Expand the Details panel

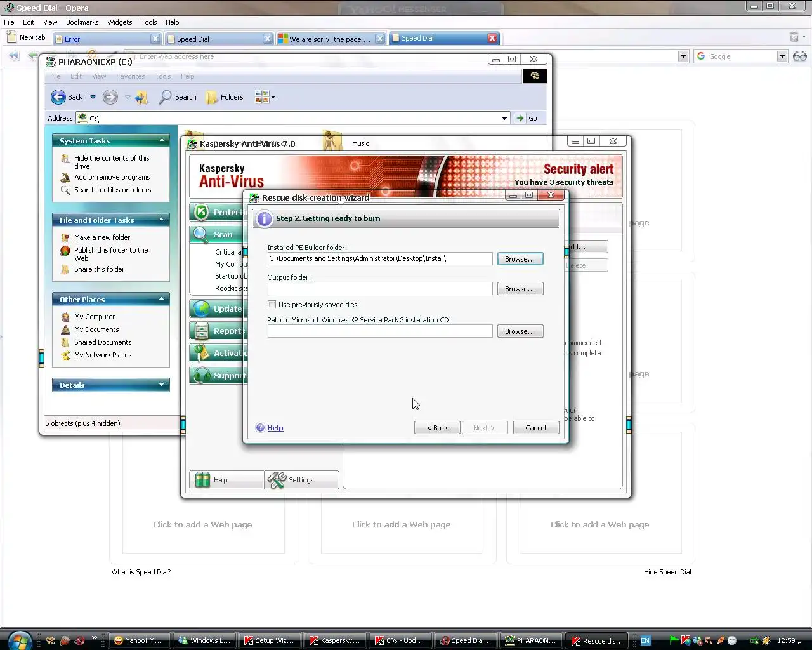(162, 385)
